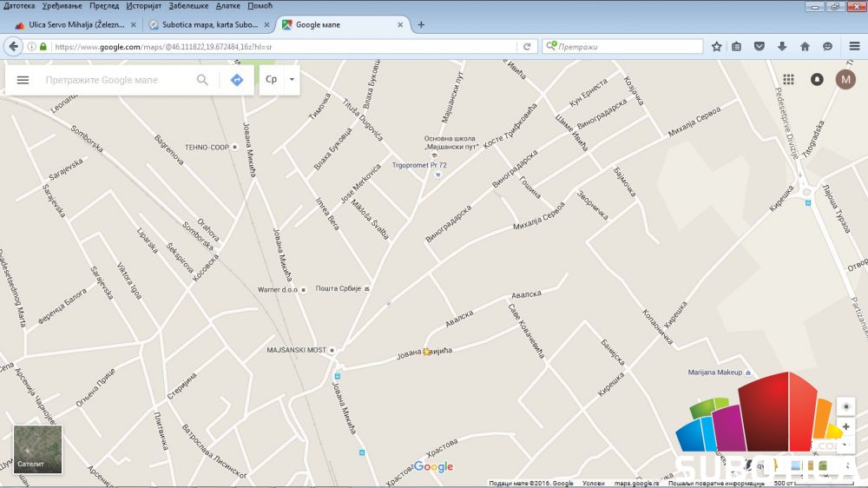Expand the language dropdown labeled Ср

coord(279,80)
